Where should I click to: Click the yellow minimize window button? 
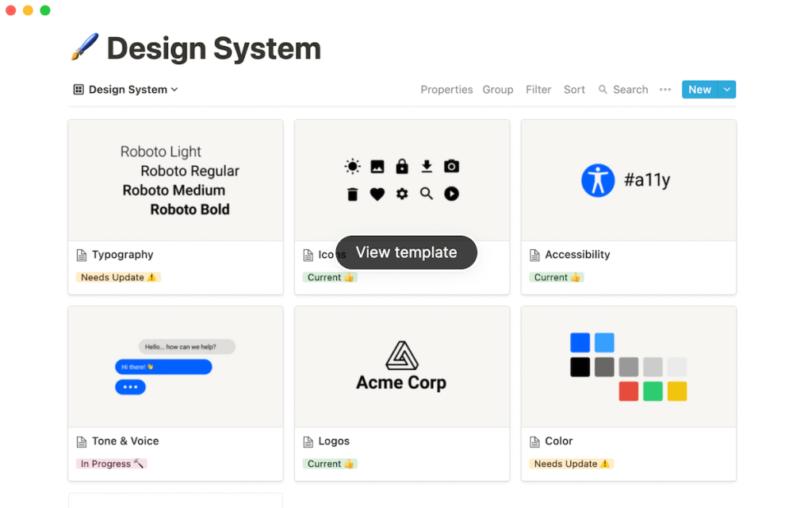tap(28, 10)
